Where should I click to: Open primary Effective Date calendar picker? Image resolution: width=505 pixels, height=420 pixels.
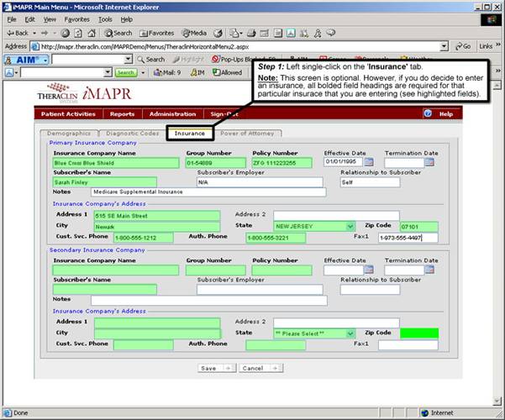pyautogui.click(x=368, y=162)
